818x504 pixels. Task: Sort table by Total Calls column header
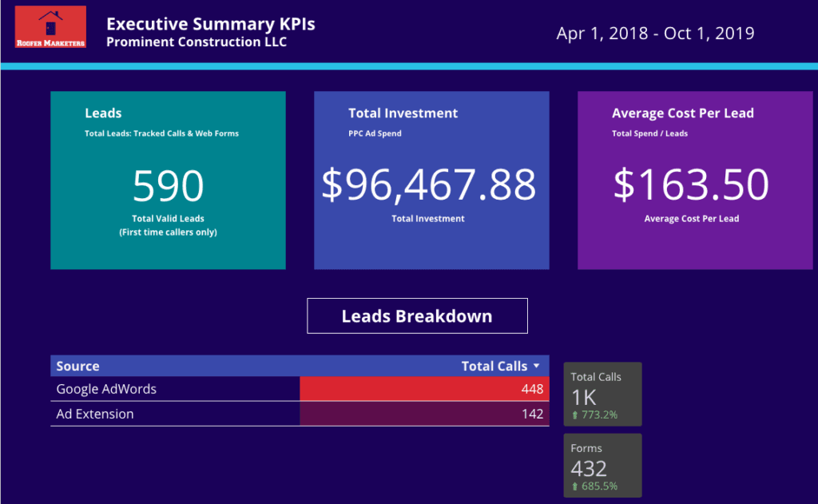(494, 366)
